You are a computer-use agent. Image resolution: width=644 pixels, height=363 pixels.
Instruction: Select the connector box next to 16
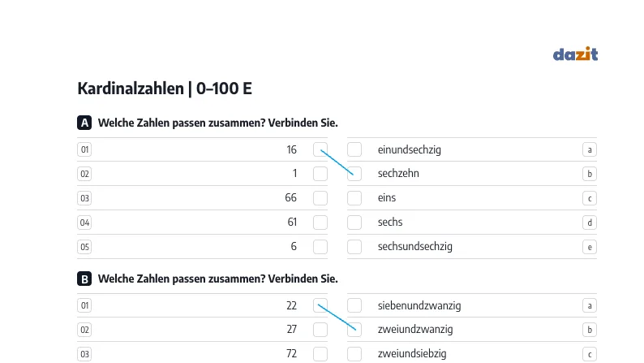tap(320, 149)
